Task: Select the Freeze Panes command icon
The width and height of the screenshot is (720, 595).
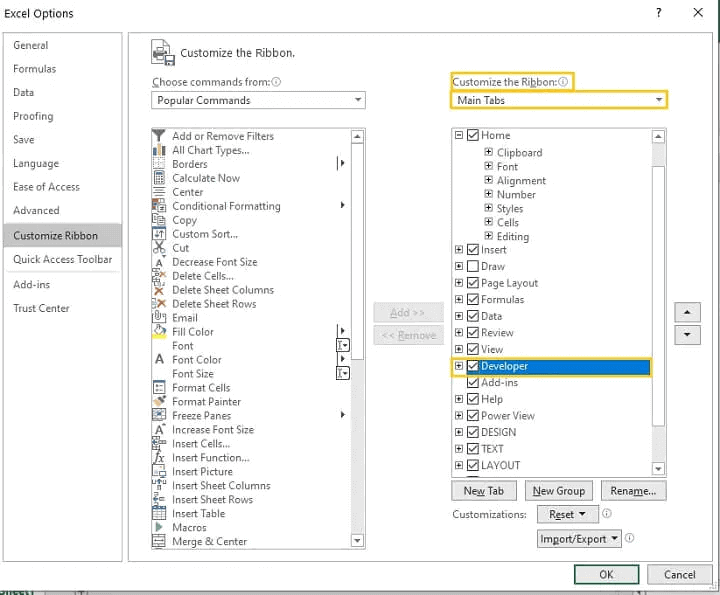Action: (x=159, y=415)
